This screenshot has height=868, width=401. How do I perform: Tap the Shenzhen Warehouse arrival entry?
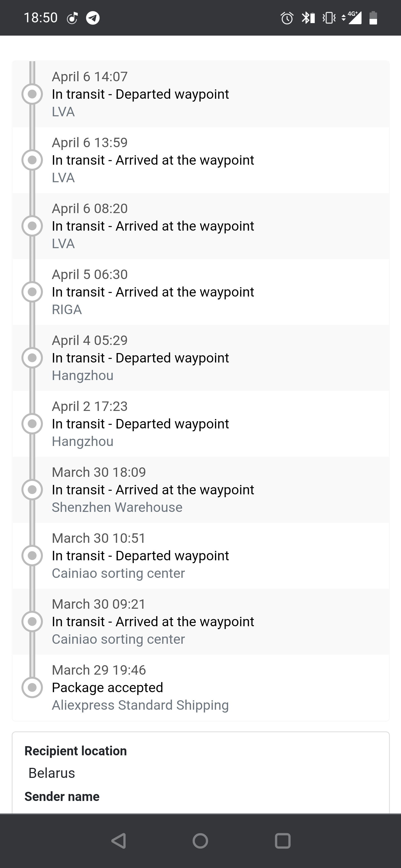tap(201, 490)
